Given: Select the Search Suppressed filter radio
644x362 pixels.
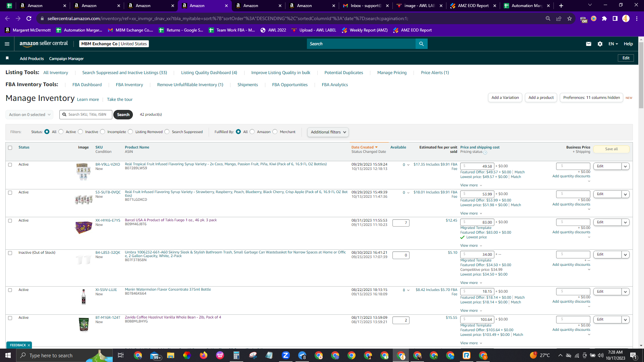Looking at the screenshot, I should 167,132.
